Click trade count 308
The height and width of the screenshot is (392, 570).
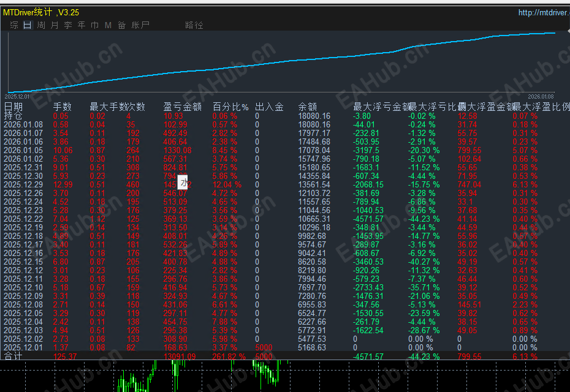point(133,167)
